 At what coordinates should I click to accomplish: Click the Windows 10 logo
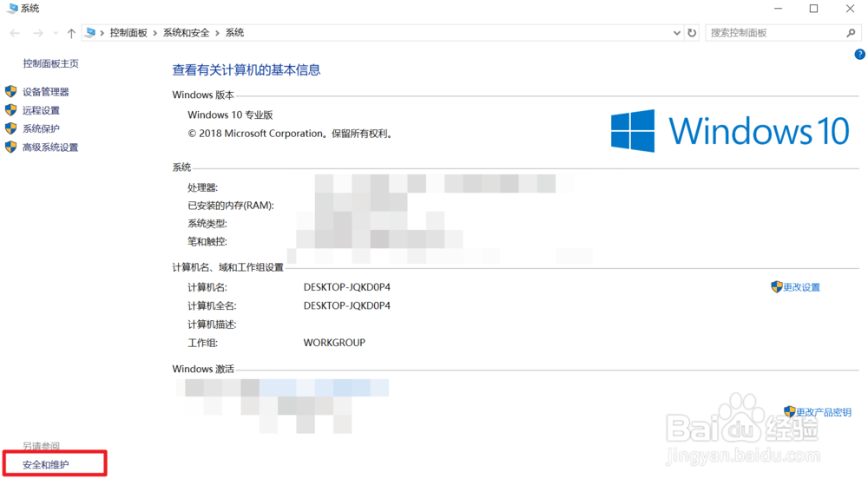click(x=730, y=130)
